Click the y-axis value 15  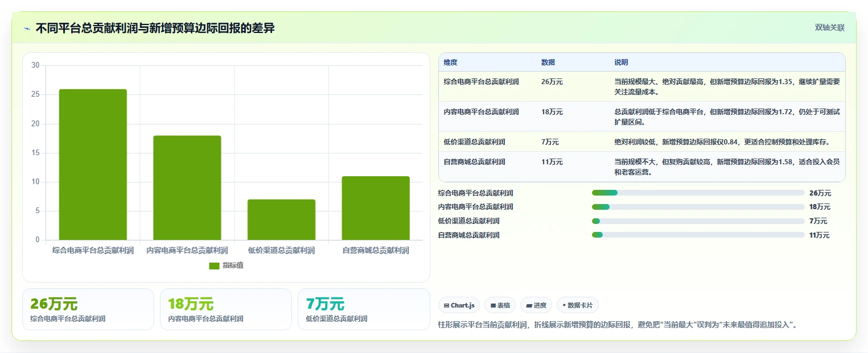[x=35, y=153]
